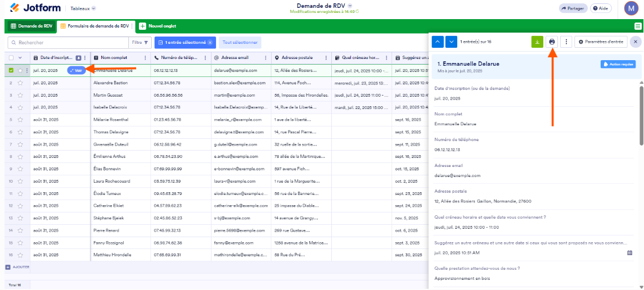644x290 pixels.
Task: Open column menu dots for Quel créneau horaire
Action: (386, 58)
